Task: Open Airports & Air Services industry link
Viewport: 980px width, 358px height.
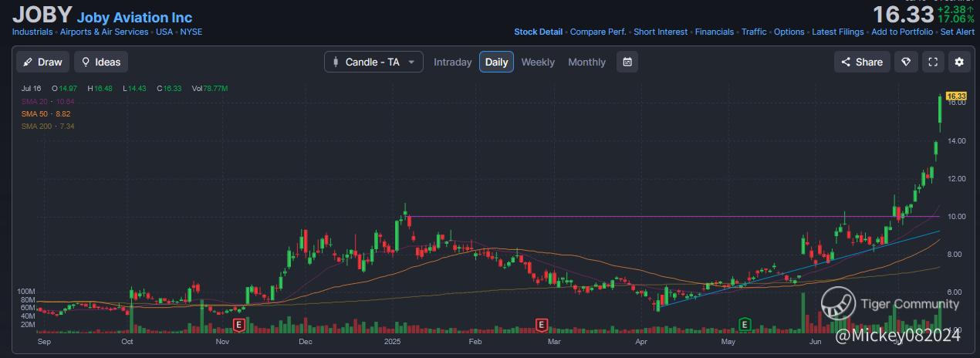Action: pos(105,32)
